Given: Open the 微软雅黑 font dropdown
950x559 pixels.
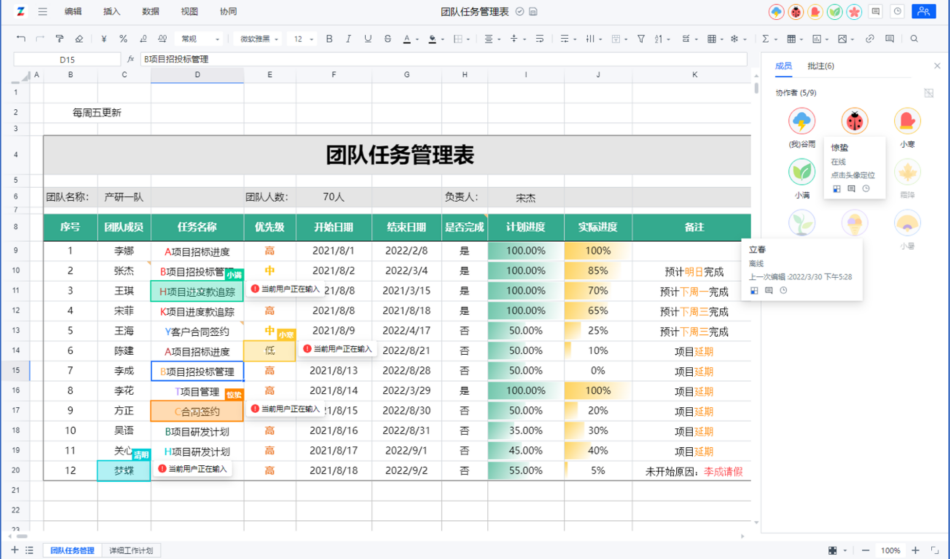Looking at the screenshot, I should pos(257,39).
